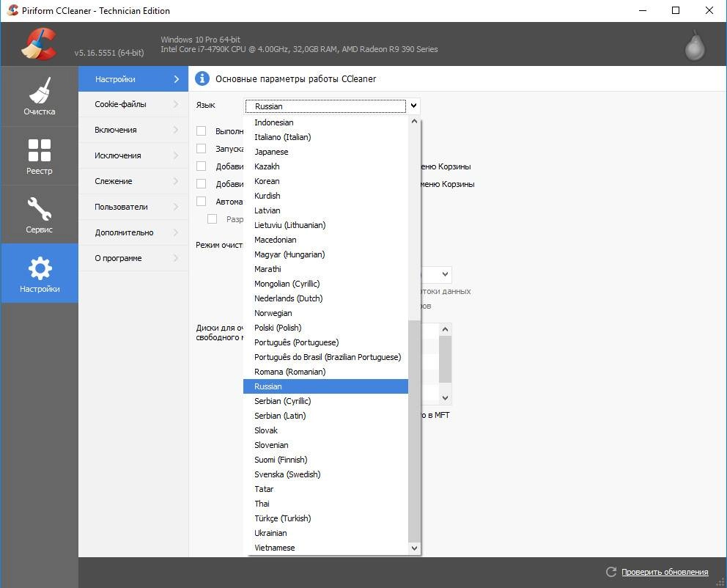Viewport: 727px width, 588px height.
Task: Open the Реестр registry section
Action: pyautogui.click(x=40, y=156)
